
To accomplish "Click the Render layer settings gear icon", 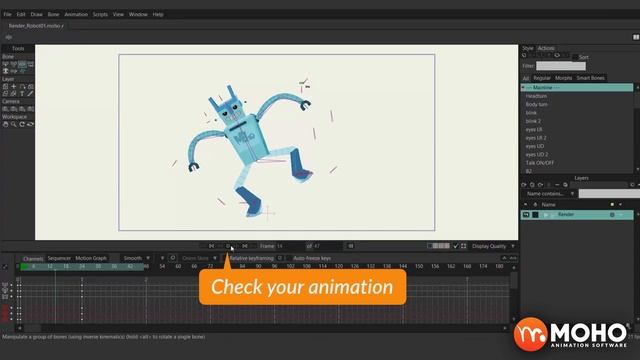I will coord(612,215).
